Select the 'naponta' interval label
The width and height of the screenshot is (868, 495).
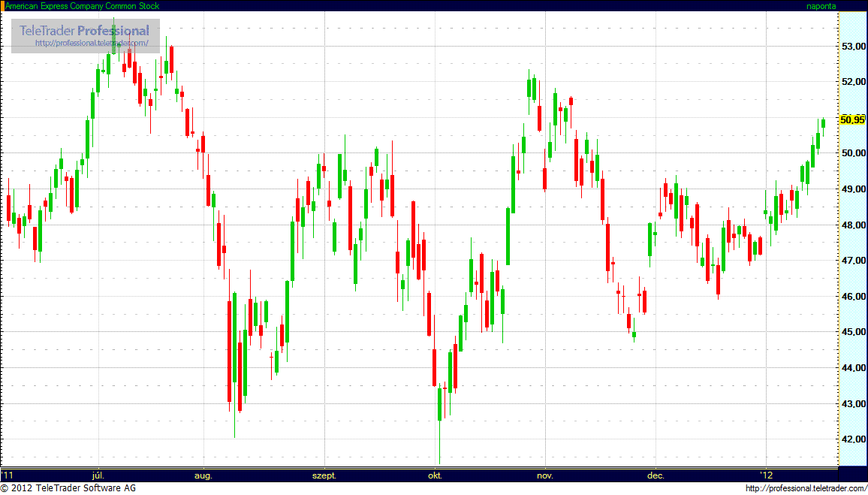click(821, 6)
